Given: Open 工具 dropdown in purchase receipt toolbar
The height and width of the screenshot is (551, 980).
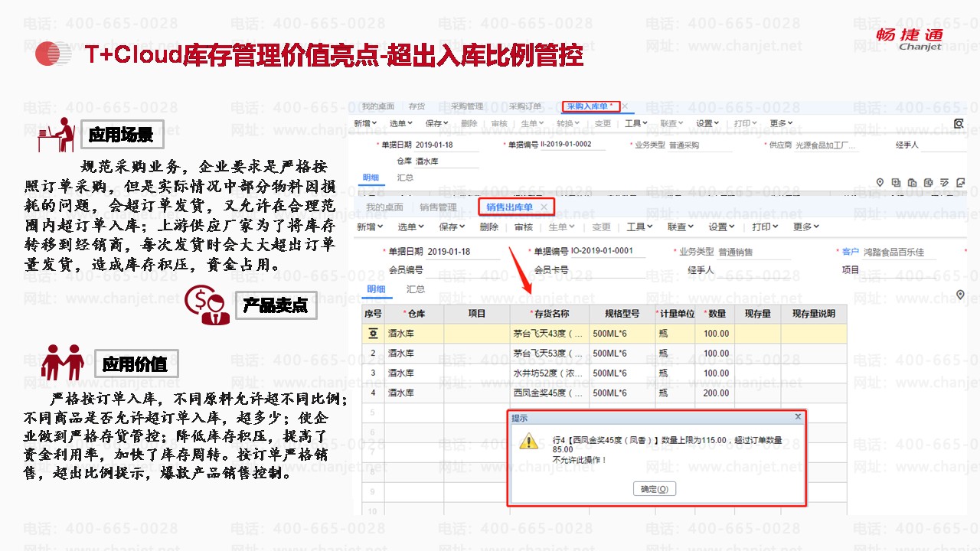Looking at the screenshot, I should (636, 123).
